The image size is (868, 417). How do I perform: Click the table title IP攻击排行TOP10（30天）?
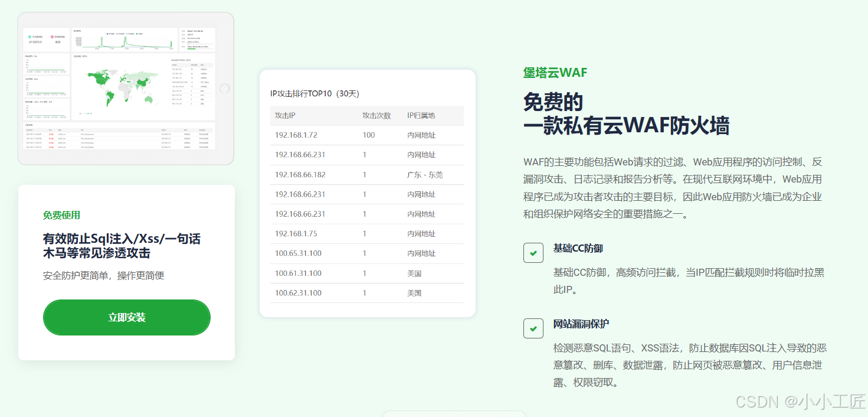coord(315,93)
